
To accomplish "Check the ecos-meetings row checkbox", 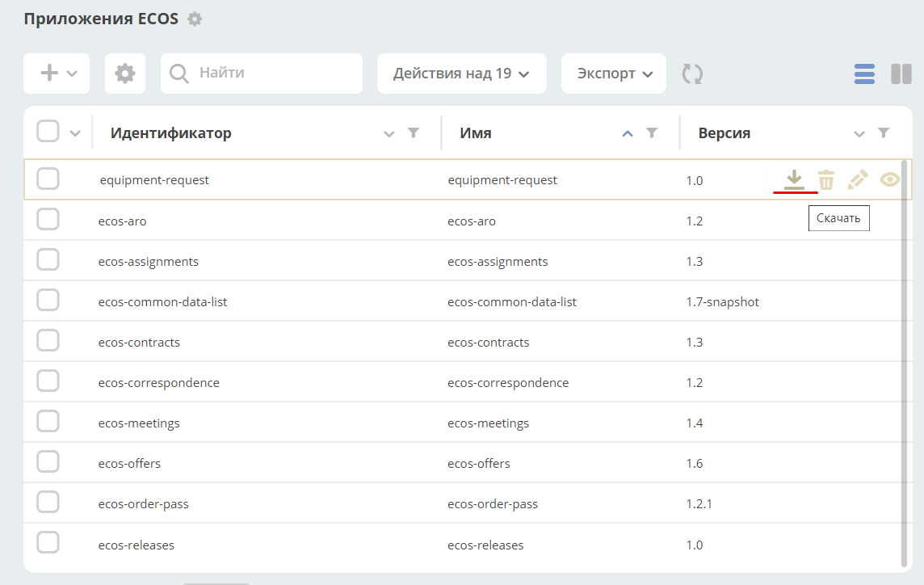I will click(48, 421).
